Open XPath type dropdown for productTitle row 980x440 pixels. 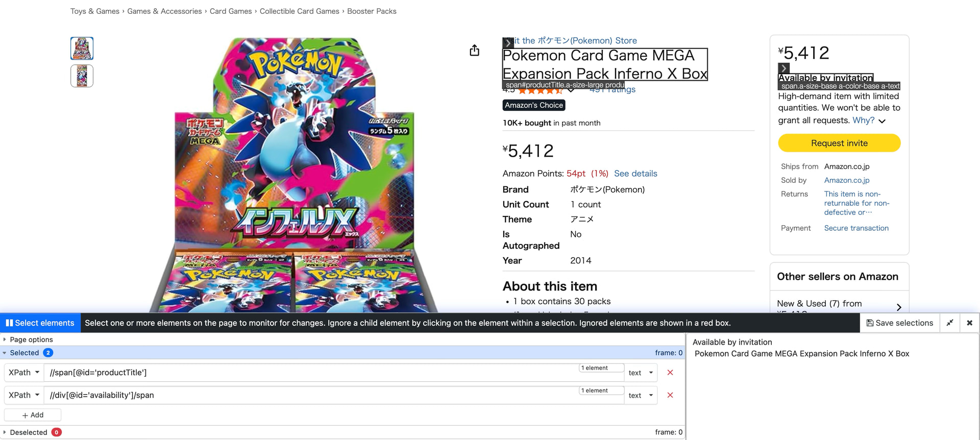point(24,373)
